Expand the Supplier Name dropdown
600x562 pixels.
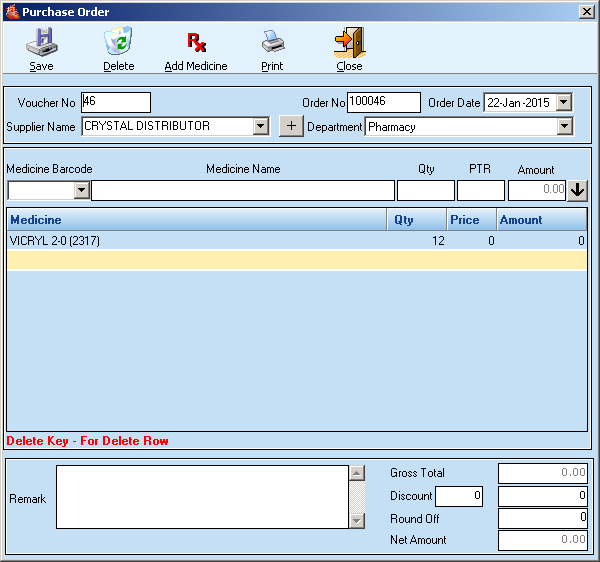pyautogui.click(x=261, y=126)
